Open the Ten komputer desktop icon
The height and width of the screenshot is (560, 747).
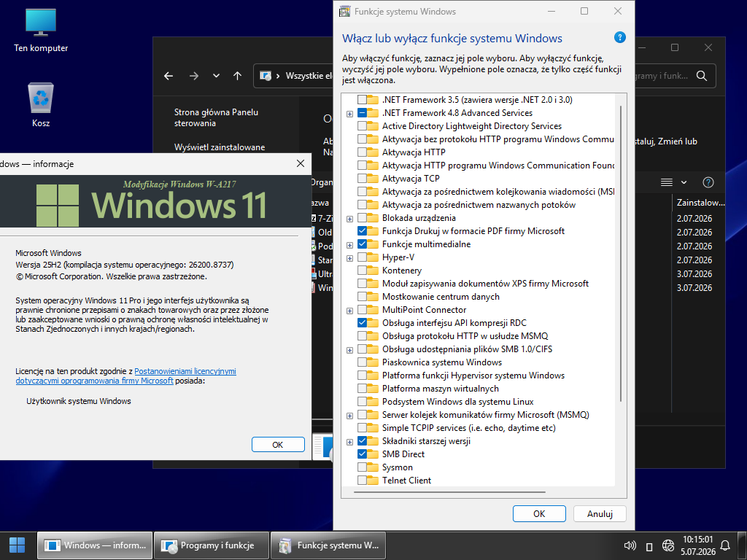coord(41,31)
